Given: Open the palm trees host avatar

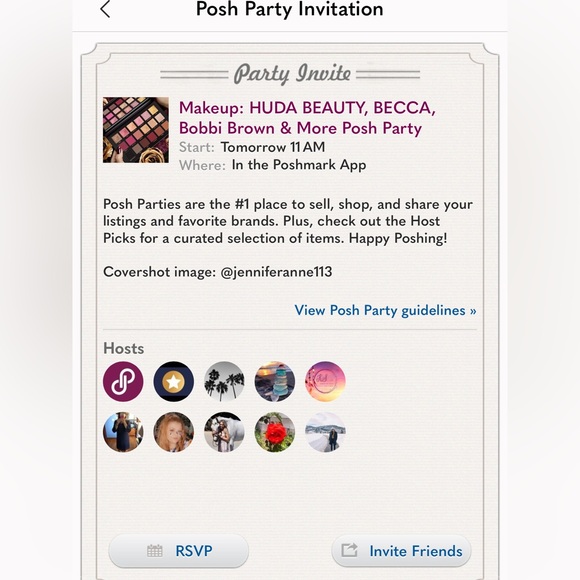Looking at the screenshot, I should click(224, 381).
